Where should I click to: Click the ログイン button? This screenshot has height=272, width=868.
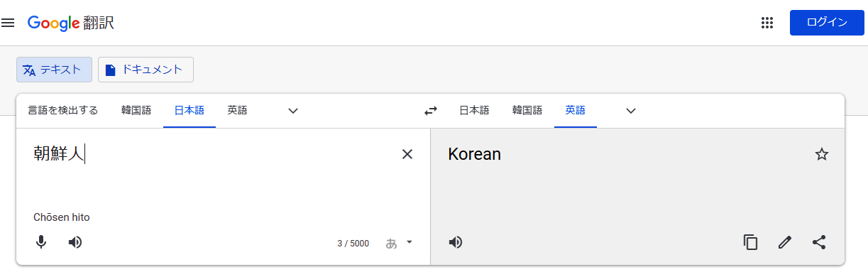(x=827, y=23)
